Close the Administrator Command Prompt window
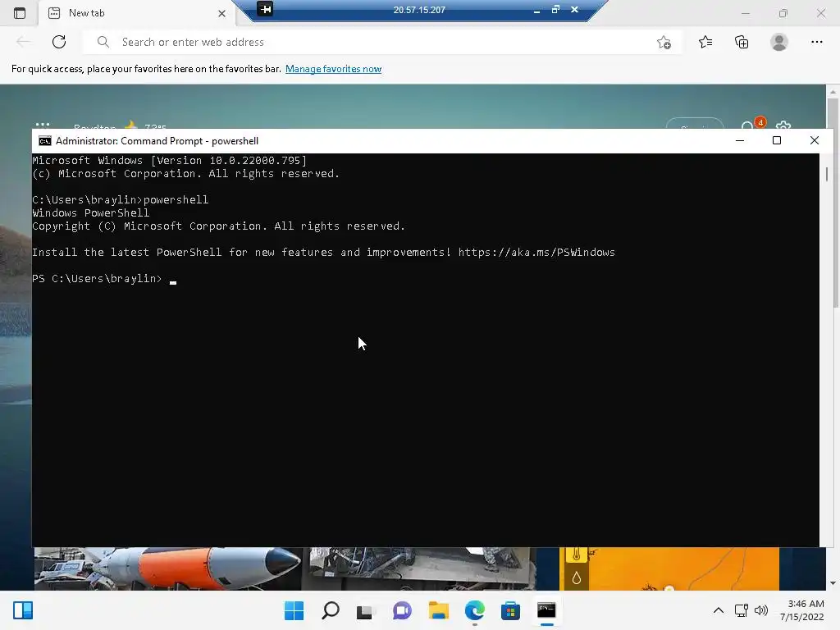Screen dimensions: 840x630 [x=815, y=140]
